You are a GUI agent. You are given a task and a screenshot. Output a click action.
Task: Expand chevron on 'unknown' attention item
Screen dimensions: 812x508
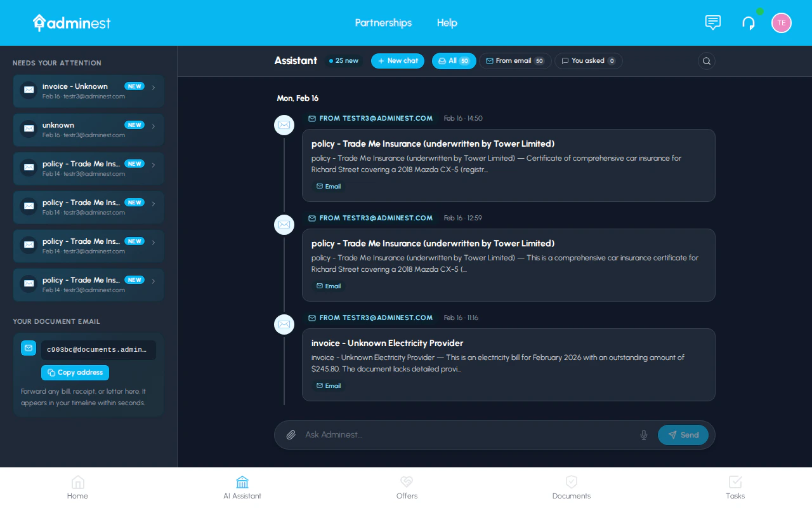coord(154,126)
